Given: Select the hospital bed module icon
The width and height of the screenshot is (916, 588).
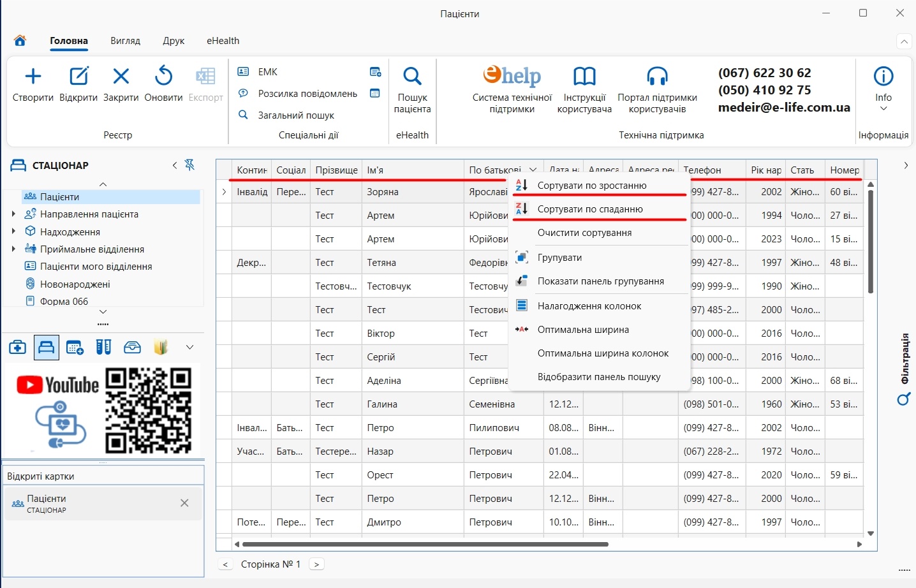Looking at the screenshot, I should click(47, 348).
